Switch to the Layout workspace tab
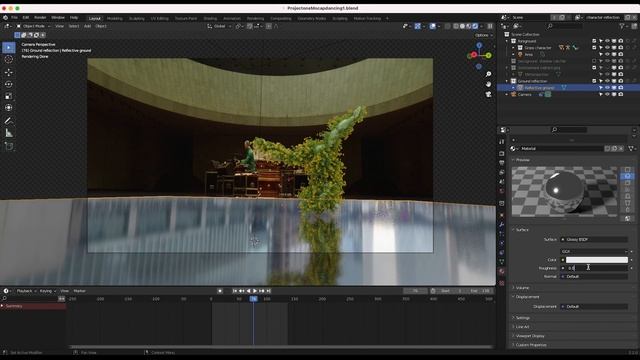The image size is (640, 360). 94,18
